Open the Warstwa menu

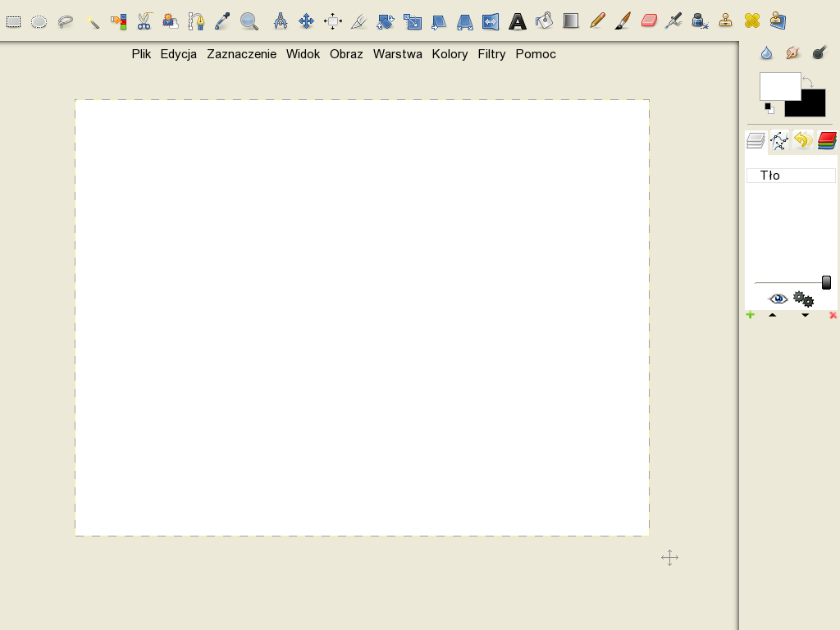coord(397,54)
